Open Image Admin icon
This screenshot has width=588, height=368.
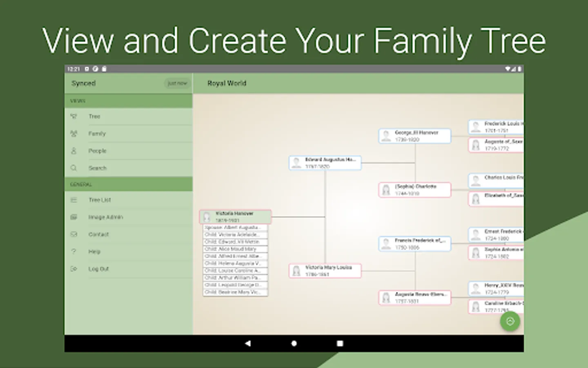[x=74, y=217]
